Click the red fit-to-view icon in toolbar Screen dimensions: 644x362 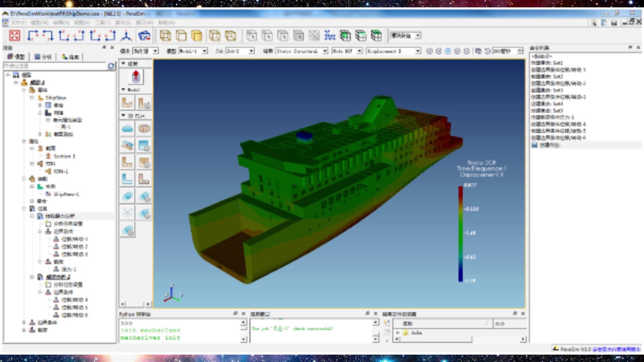coord(14,36)
